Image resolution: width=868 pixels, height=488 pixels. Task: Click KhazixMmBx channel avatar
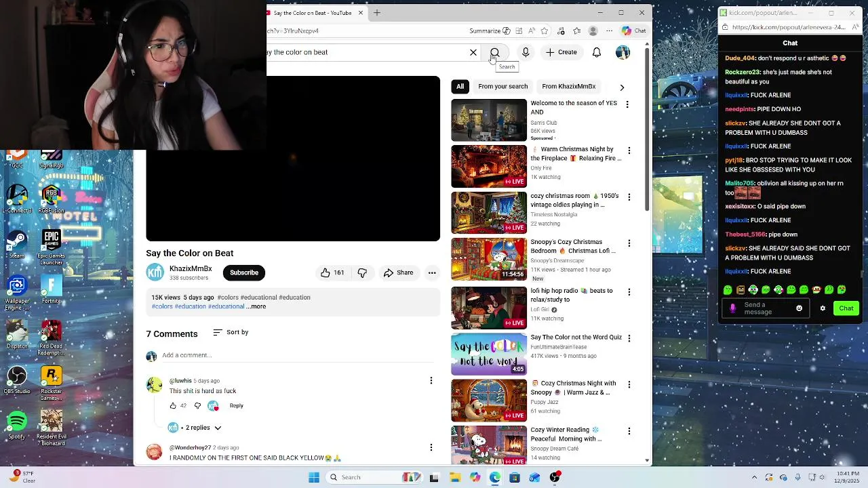click(155, 272)
